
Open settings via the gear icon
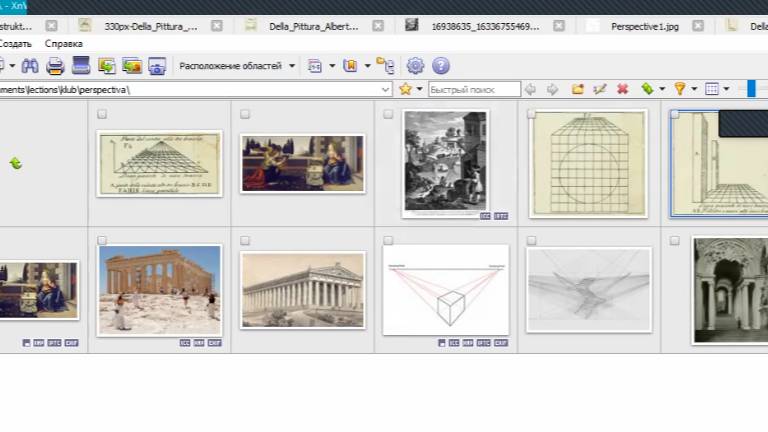point(415,66)
